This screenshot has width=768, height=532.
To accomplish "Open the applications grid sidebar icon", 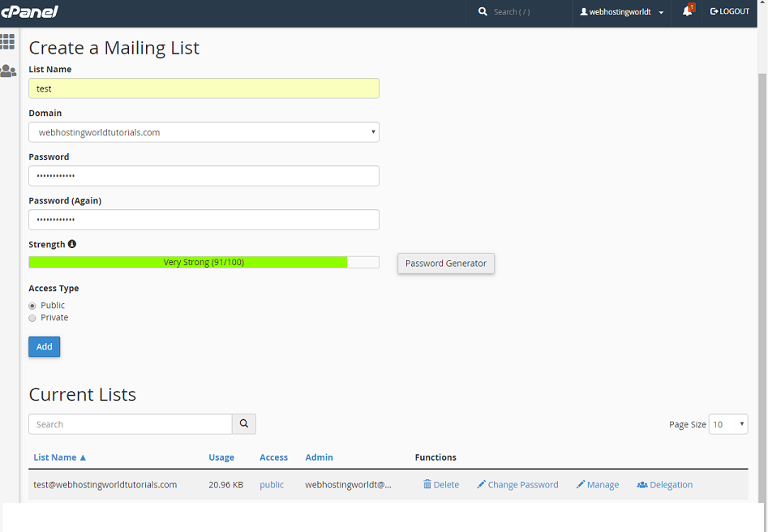I will (8, 41).
